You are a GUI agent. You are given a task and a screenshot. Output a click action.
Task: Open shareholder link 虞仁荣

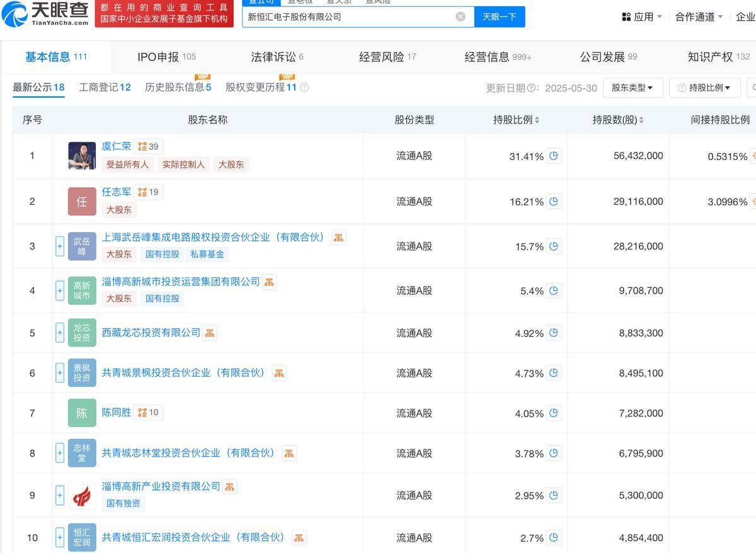pyautogui.click(x=117, y=146)
